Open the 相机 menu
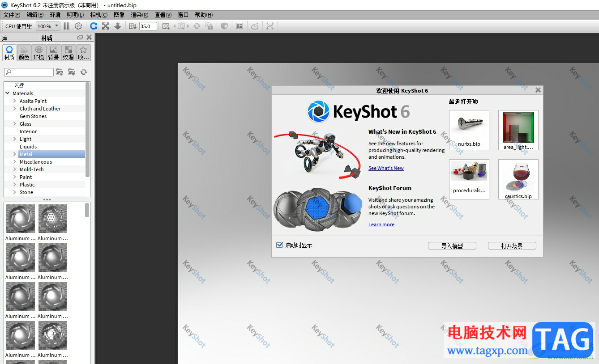This screenshot has height=364, width=599. (99, 15)
